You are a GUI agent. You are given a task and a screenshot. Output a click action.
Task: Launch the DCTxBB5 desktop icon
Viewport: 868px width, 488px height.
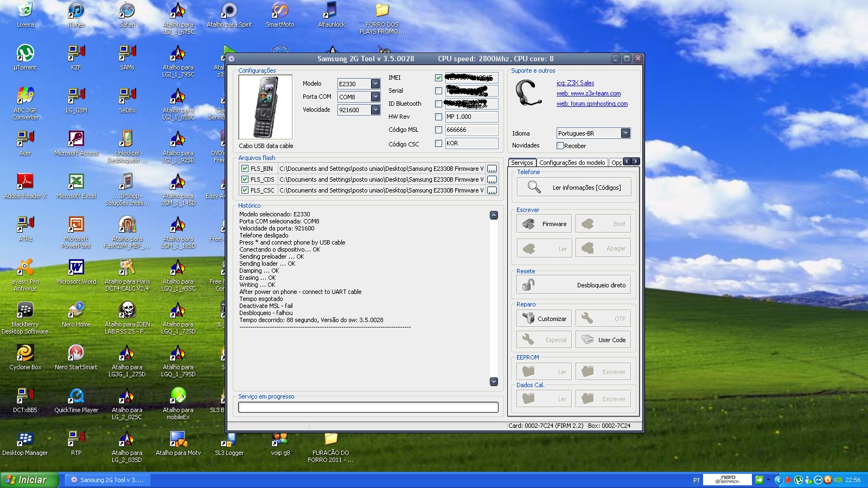click(x=25, y=400)
